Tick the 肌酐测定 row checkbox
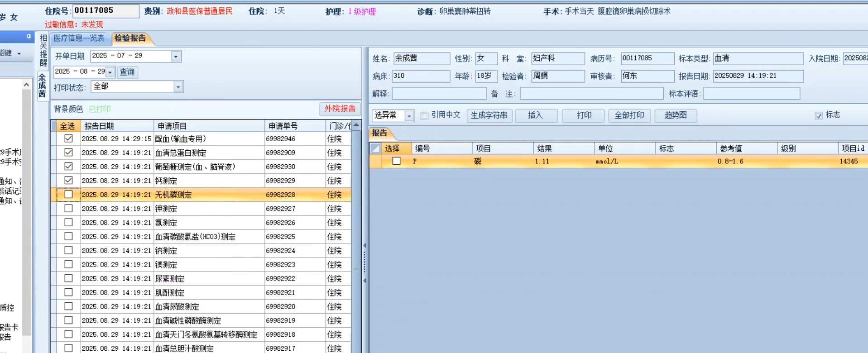Image resolution: width=868 pixels, height=353 pixels. click(x=68, y=292)
